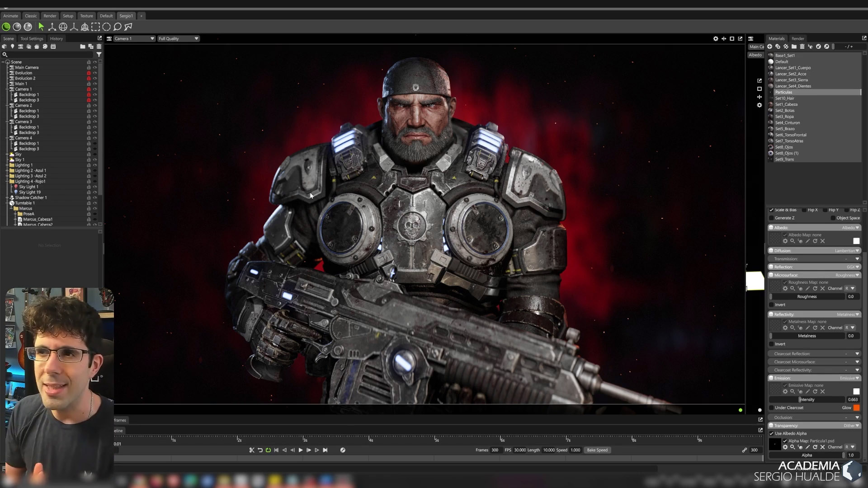Delete material using trash icon
The image size is (868, 488).
802,47
